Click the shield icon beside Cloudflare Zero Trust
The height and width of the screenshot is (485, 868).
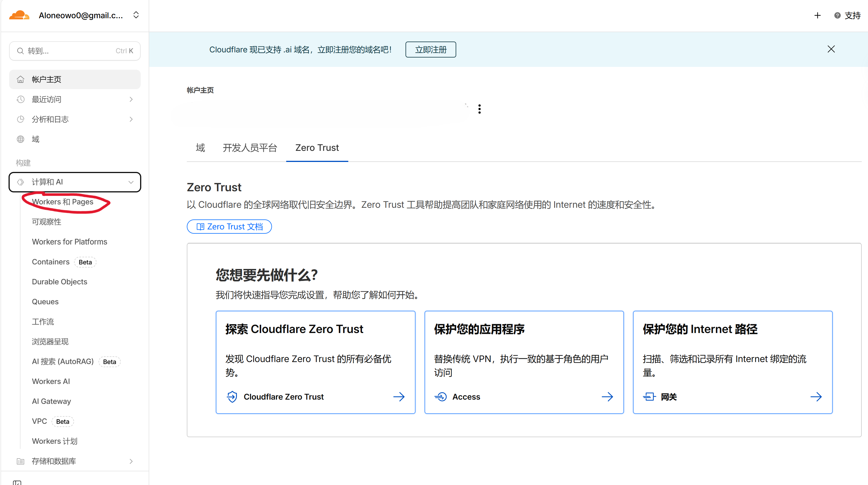pyautogui.click(x=232, y=397)
